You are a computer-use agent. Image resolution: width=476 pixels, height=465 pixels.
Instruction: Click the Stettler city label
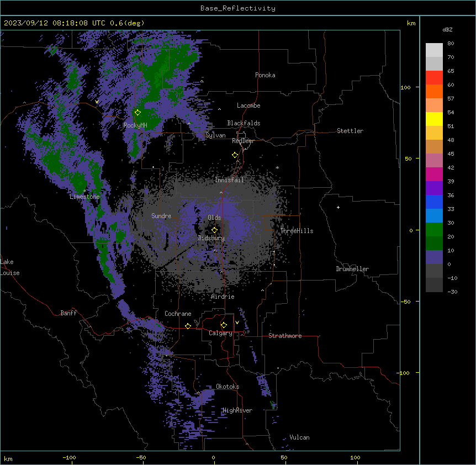[x=350, y=131]
